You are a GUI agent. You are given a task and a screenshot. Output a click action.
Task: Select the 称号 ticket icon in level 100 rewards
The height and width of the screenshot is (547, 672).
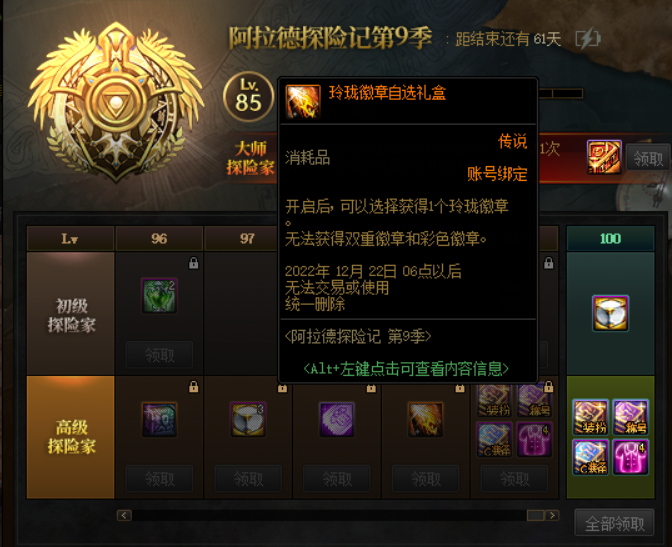click(630, 417)
